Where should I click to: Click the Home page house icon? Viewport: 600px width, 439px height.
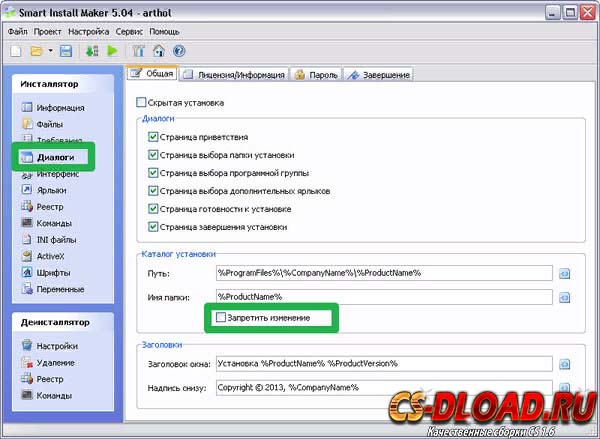click(x=159, y=51)
